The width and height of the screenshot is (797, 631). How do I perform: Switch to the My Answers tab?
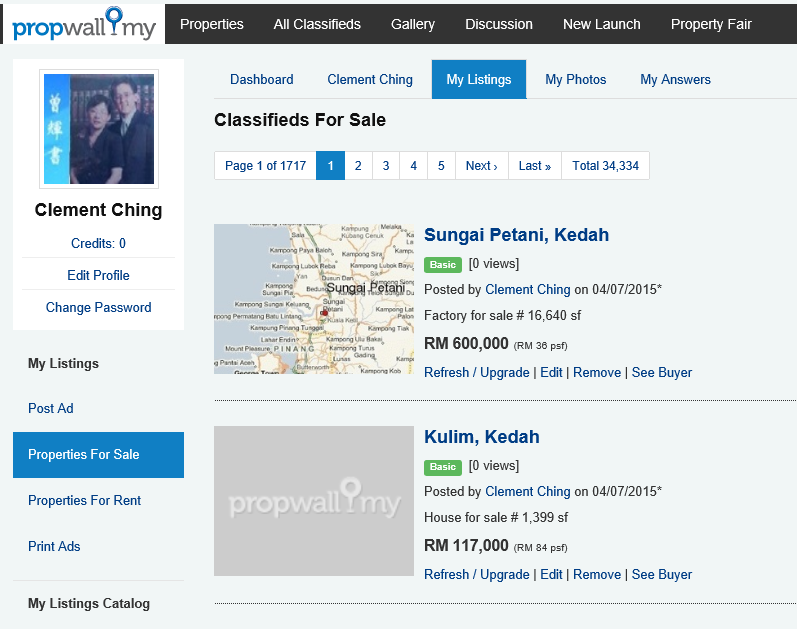tap(675, 79)
